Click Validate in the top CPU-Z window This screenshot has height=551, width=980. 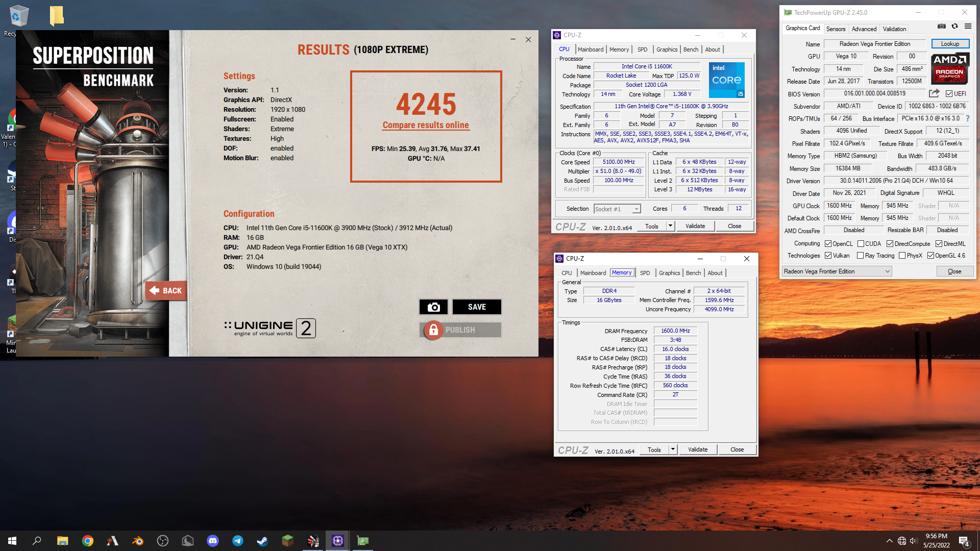(x=695, y=226)
